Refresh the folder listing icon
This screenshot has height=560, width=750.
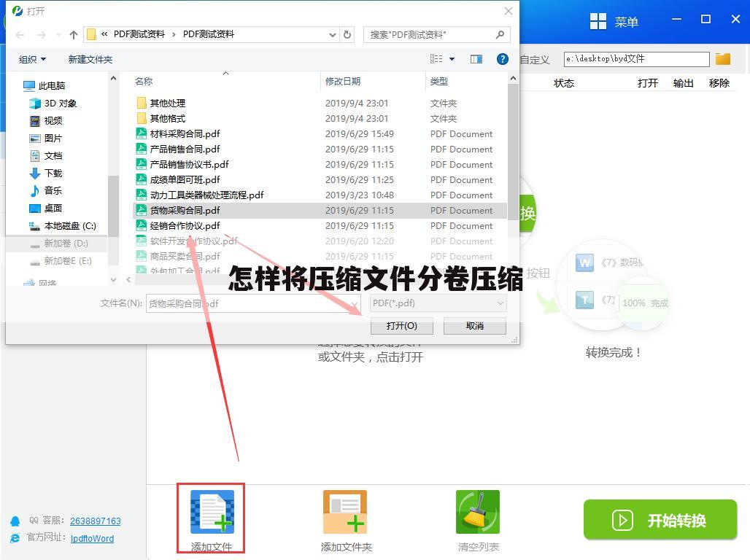pos(347,34)
